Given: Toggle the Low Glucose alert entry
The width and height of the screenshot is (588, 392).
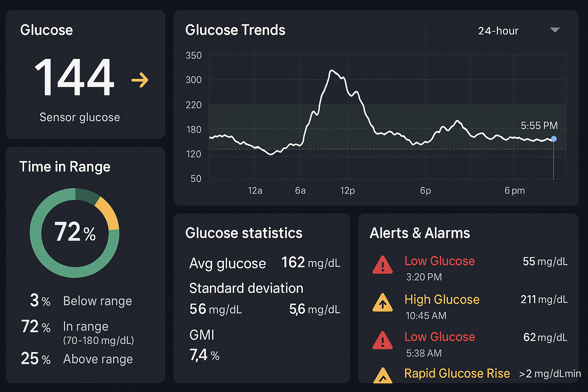Looking at the screenshot, I should 439,261.
